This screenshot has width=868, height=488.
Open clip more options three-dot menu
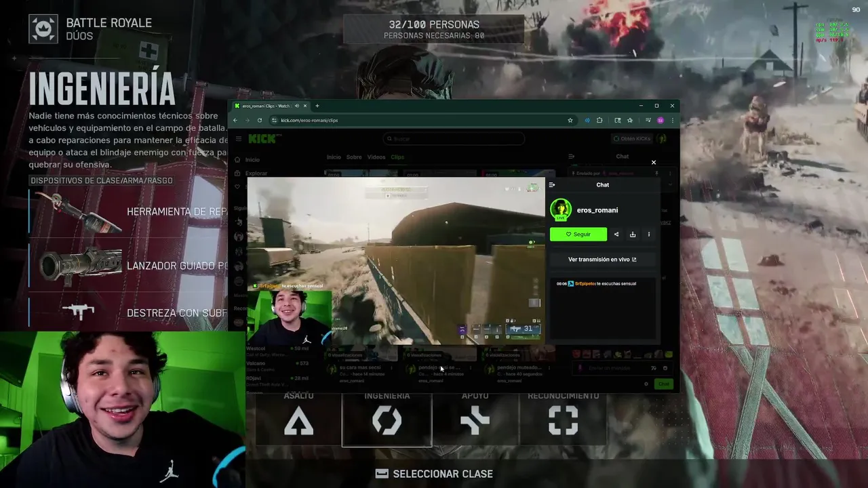[x=649, y=235]
